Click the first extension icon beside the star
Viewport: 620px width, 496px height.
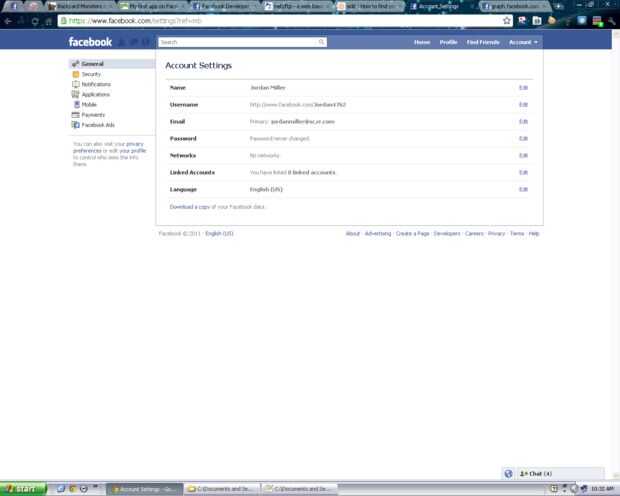click(522, 21)
